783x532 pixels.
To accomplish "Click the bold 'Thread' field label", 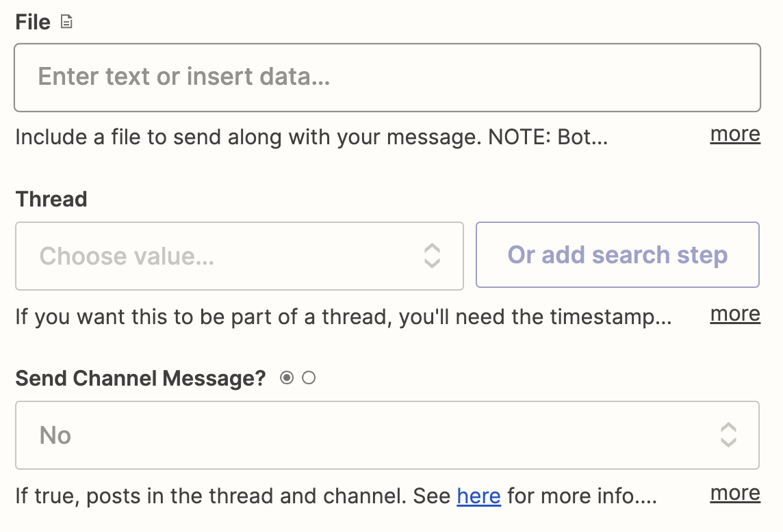I will [51, 199].
